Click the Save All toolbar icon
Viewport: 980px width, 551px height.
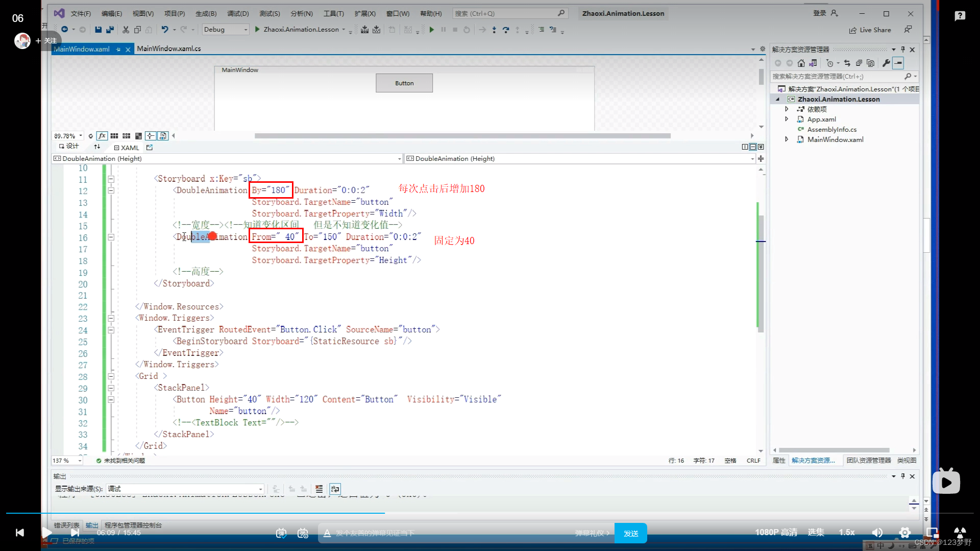(110, 30)
